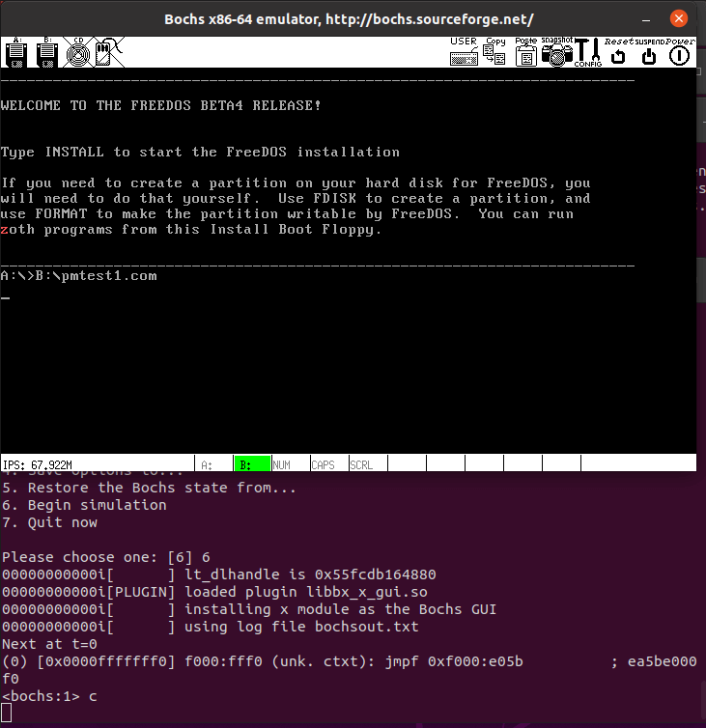The image size is (706, 728).
Task: Click the floppy B: drive icon
Action: 47,52
